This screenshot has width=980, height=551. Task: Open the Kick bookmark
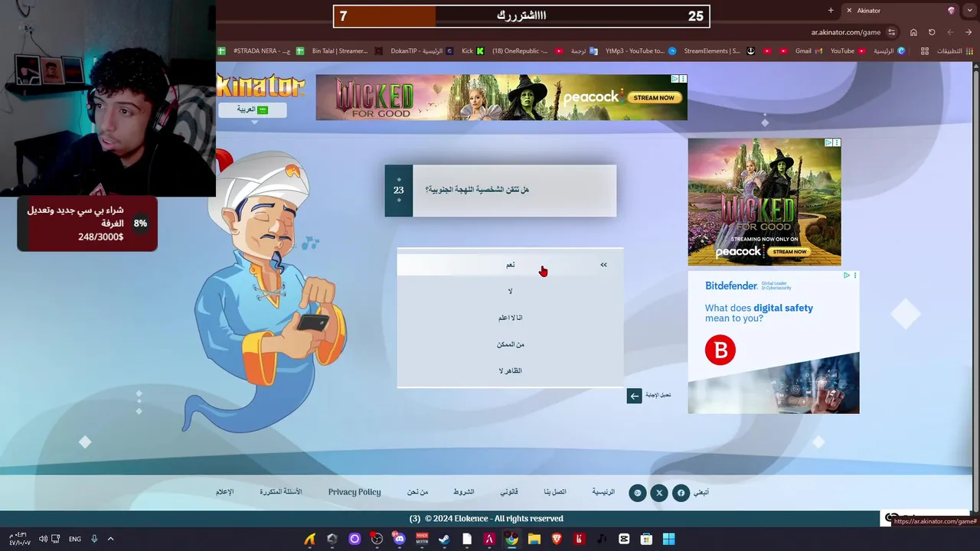click(472, 51)
